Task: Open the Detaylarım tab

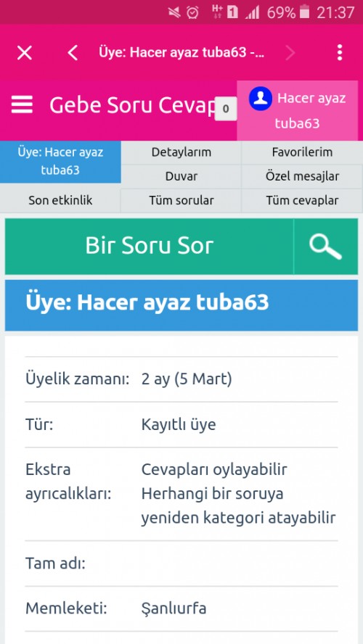Action: 181,152
